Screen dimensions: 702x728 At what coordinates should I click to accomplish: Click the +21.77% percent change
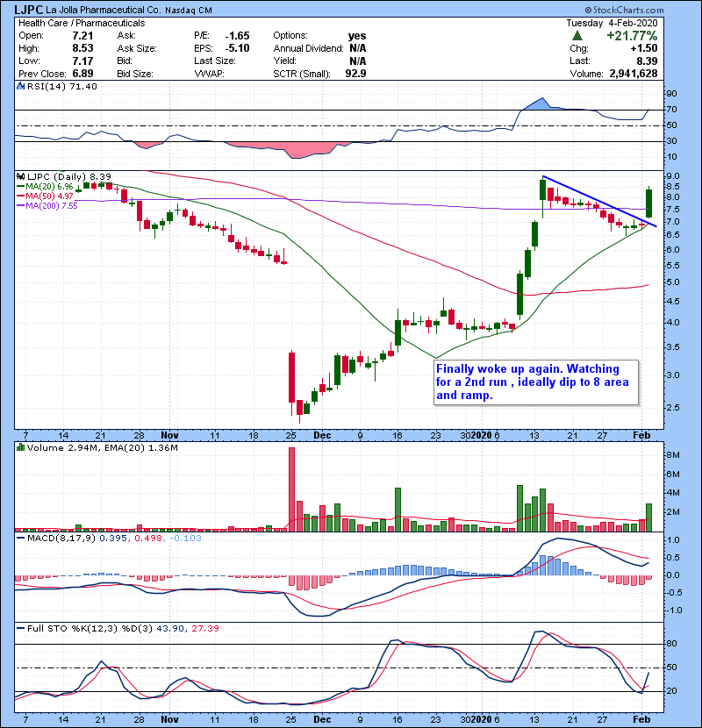632,36
